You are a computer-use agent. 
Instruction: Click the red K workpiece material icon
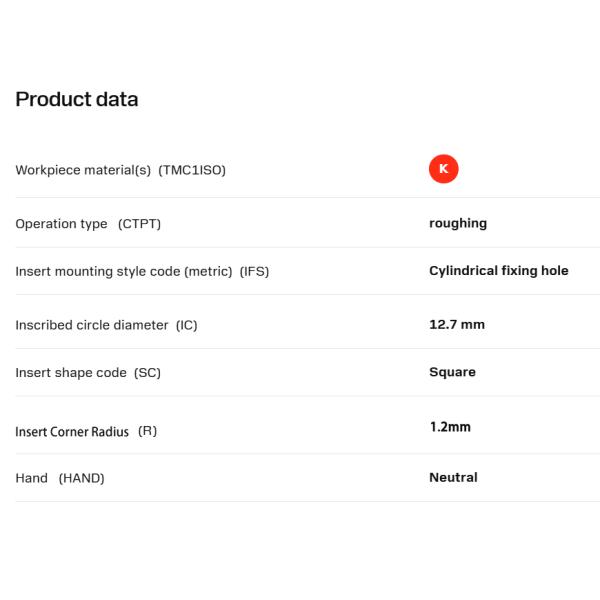coord(443,169)
